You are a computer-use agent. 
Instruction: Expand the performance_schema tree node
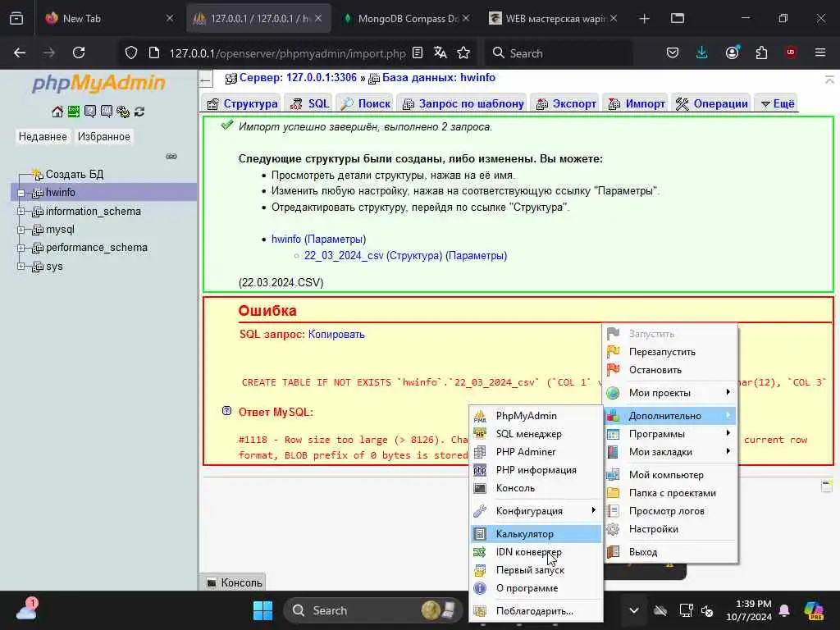click(21, 248)
